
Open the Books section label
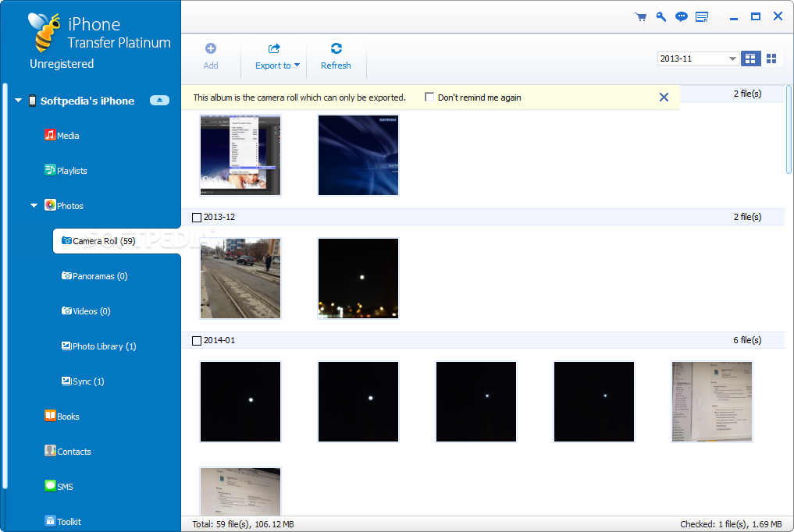tap(68, 417)
